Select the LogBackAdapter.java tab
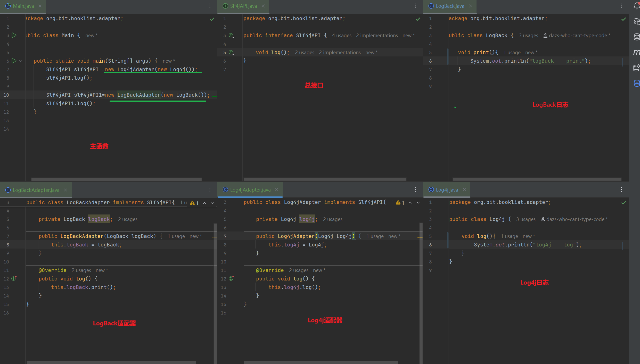This screenshot has width=640, height=364. 36,190
